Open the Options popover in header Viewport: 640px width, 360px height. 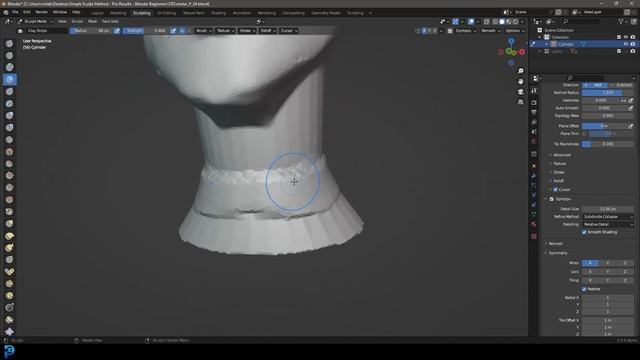[x=514, y=31]
